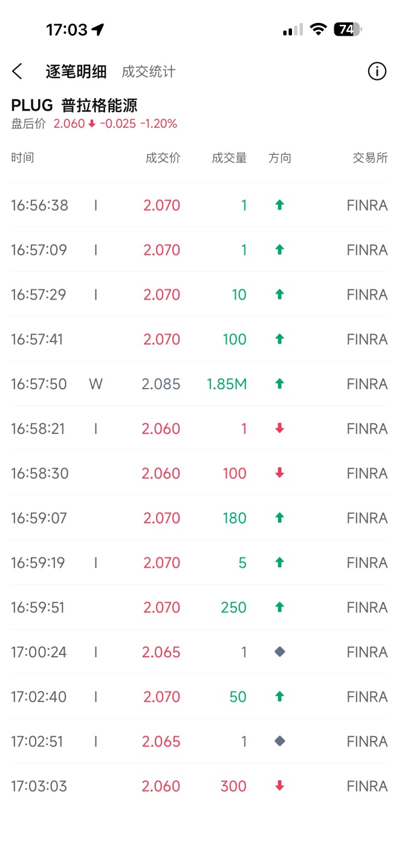Tap the red down arrow at 16:58:21

click(x=279, y=429)
